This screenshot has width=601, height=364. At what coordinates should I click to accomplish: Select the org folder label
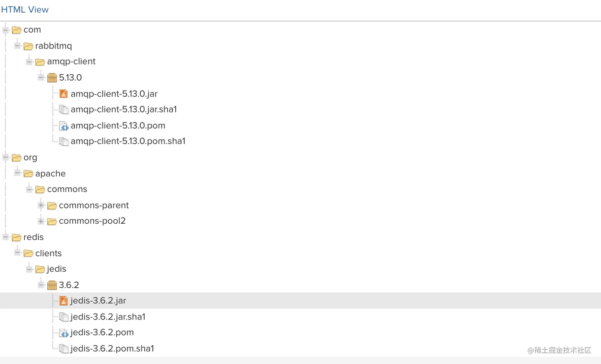(30, 157)
